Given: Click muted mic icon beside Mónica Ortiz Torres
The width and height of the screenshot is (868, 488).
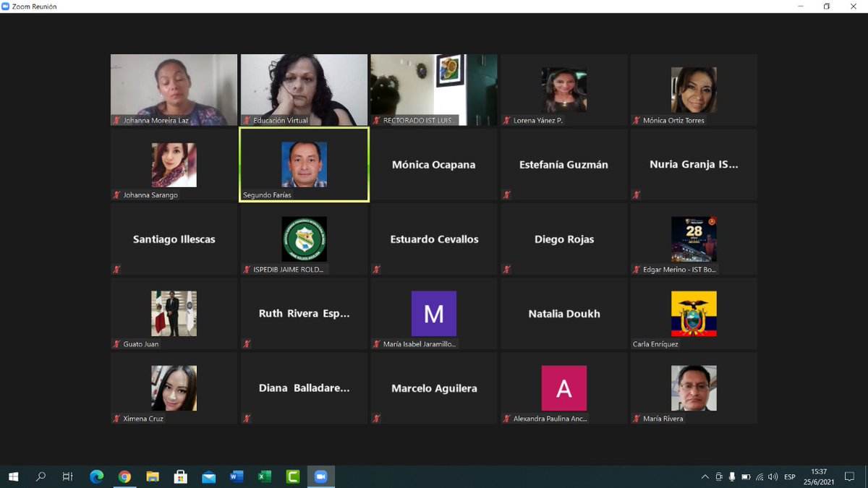Looking at the screenshot, I should coord(637,121).
